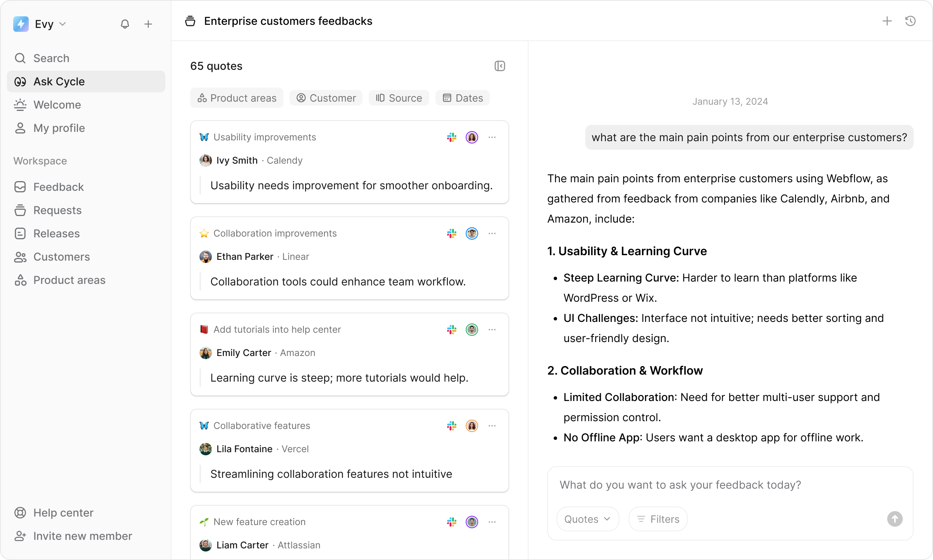Click the plus icon next to the bell

[148, 24]
